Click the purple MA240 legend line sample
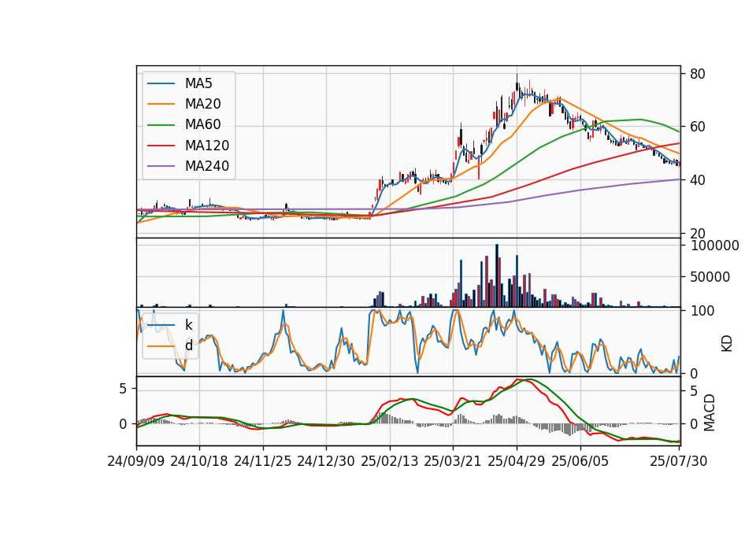Image resolution: width=756 pixels, height=543 pixels. point(161,166)
